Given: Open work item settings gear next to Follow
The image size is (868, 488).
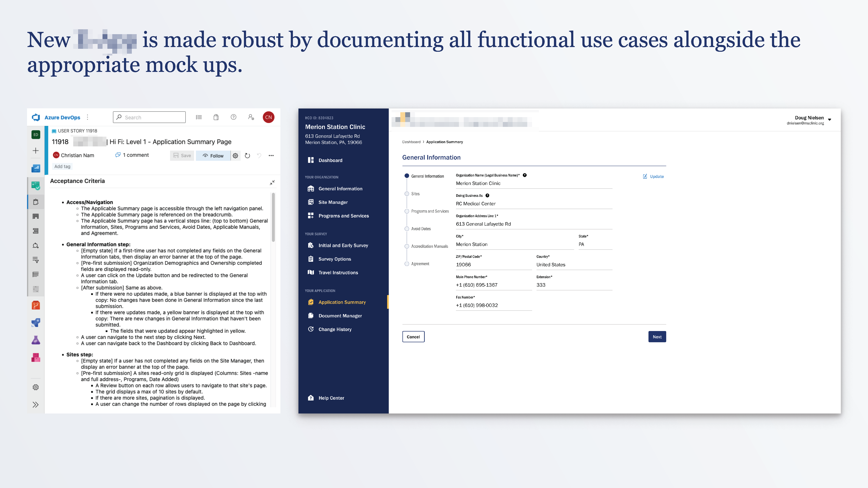Looking at the screenshot, I should pyautogui.click(x=235, y=156).
